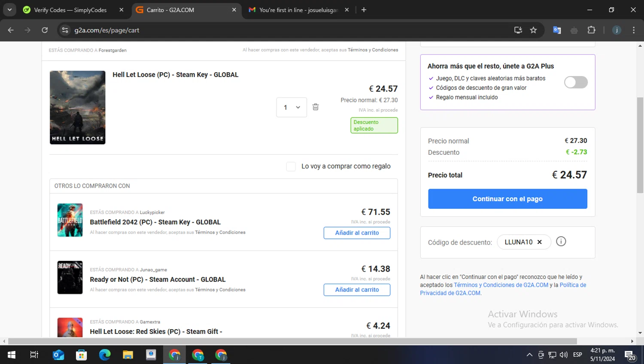Open Chrome three-dot menu
Screen dimensions: 644x364
click(x=634, y=30)
